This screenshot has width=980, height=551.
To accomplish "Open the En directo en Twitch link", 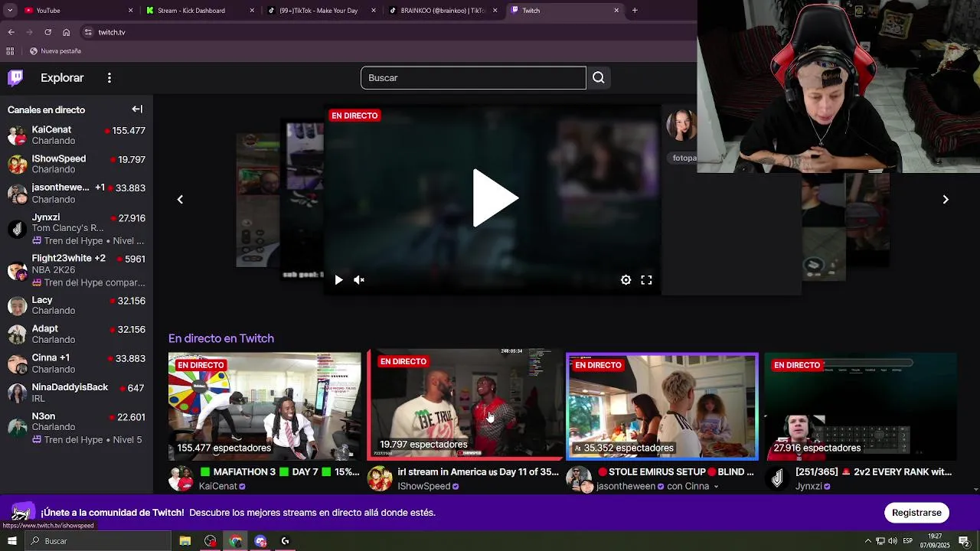I will (x=221, y=338).
